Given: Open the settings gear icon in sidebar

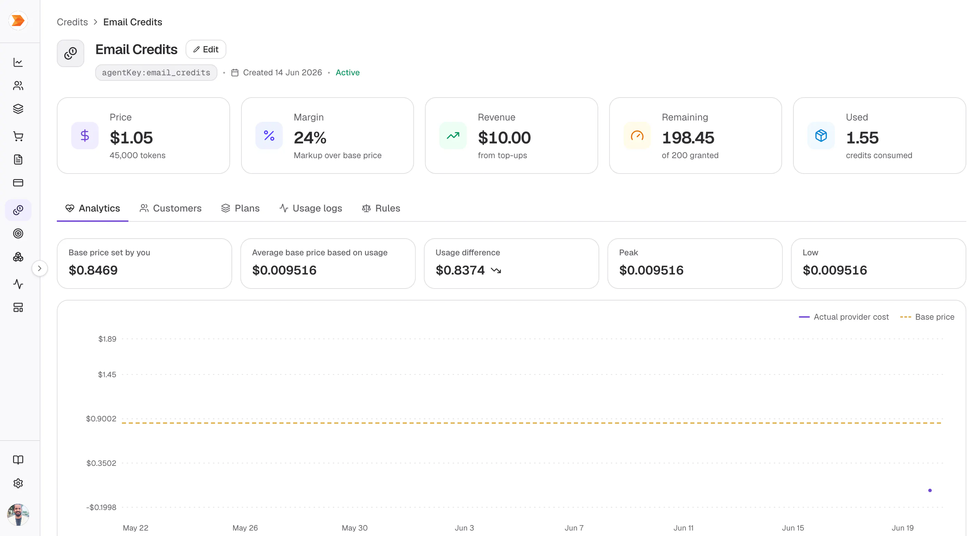Looking at the screenshot, I should 18,483.
